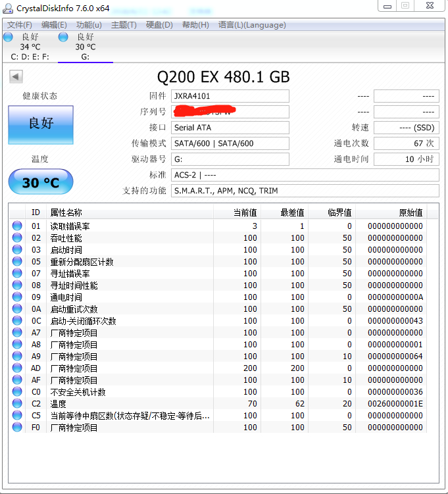Click status orb of row C2 温度
This screenshot has width=448, height=494.
pos(17,403)
